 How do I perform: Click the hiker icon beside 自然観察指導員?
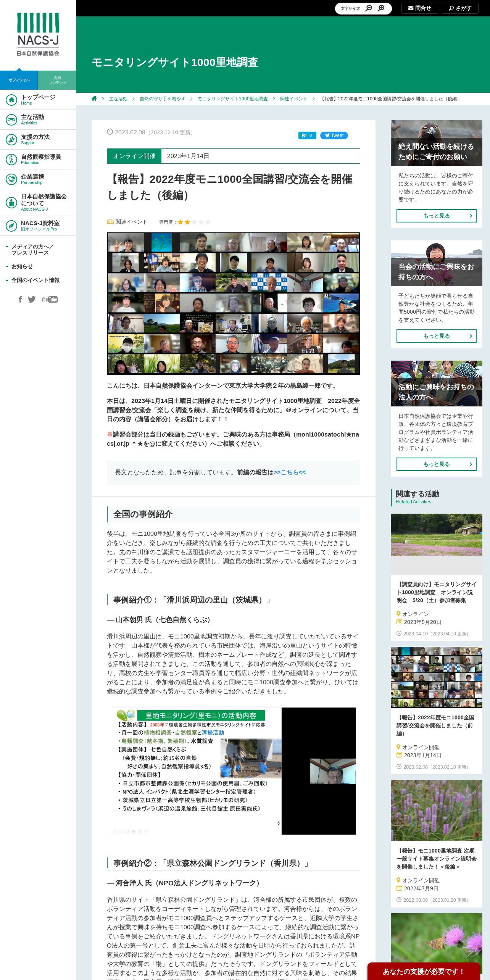(11, 160)
